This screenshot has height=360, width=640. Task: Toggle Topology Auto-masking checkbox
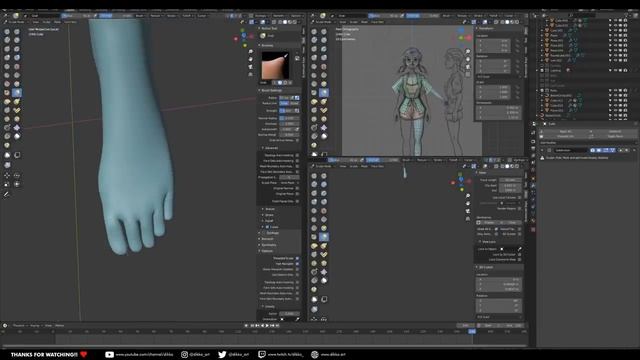297,155
